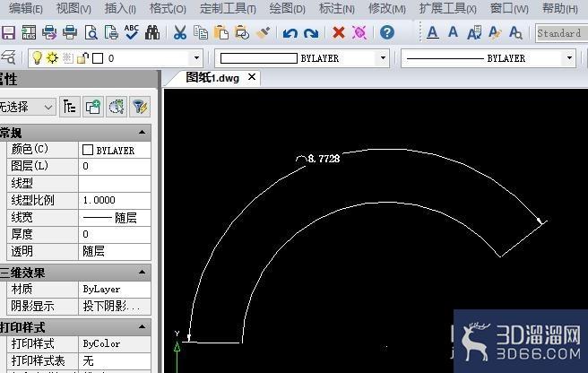Click the Save floppy disk icon

click(x=7, y=32)
